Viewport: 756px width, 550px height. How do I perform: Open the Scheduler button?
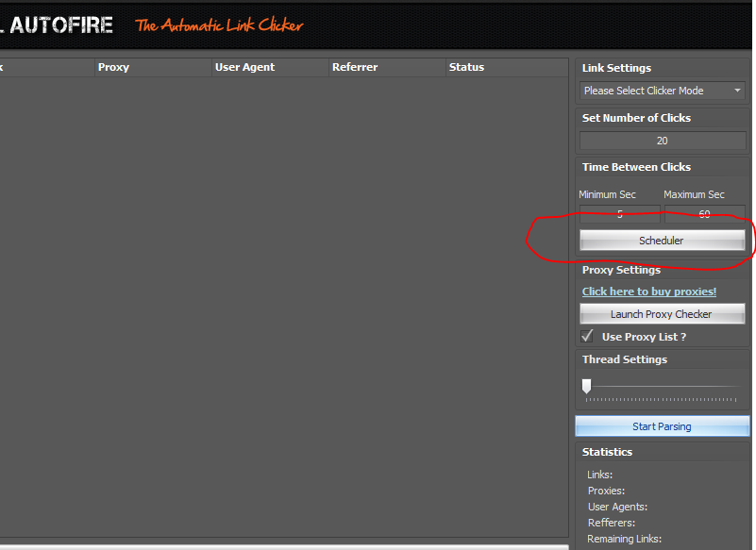(x=662, y=240)
